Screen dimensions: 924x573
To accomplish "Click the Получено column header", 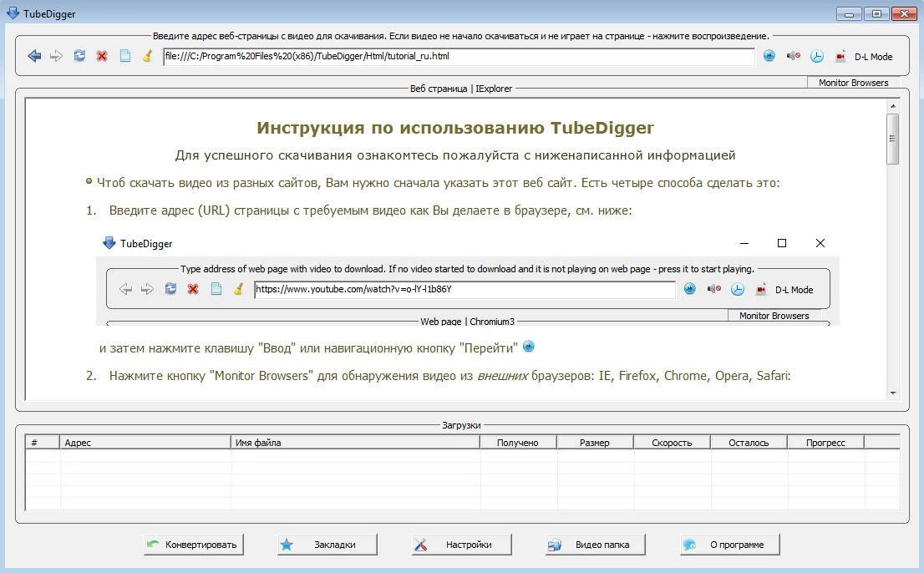I will [x=518, y=443].
